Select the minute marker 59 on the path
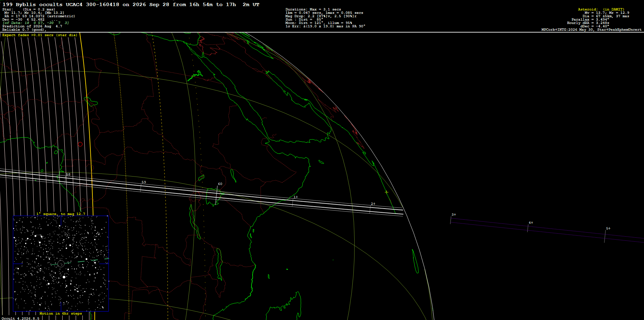The image size is (644, 320). point(144,182)
